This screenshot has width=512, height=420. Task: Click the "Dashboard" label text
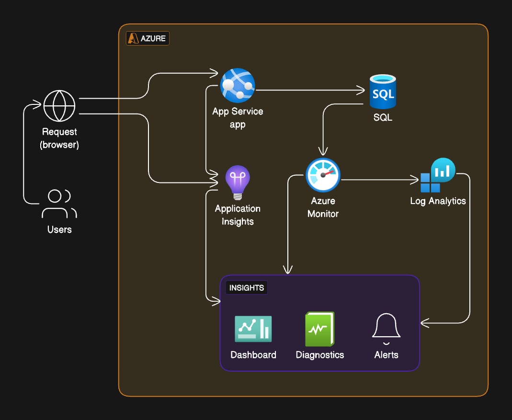click(253, 355)
